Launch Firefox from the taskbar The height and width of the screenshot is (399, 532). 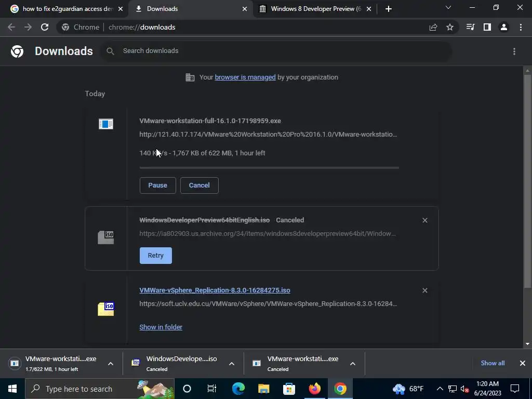click(314, 389)
